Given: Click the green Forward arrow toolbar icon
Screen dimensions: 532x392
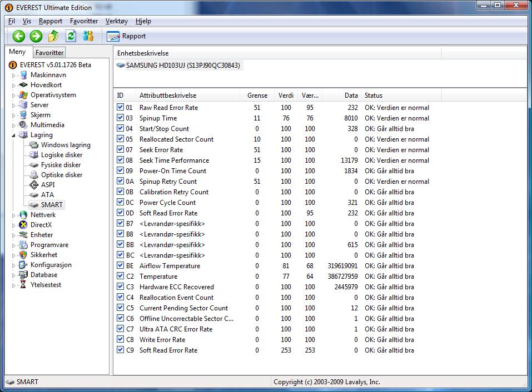Looking at the screenshot, I should [36, 36].
